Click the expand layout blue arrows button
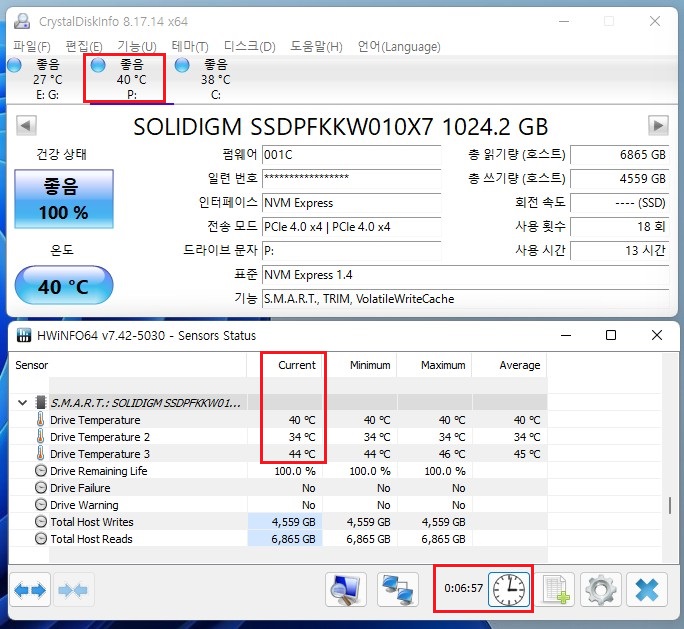Viewport: 684px width, 629px height. [30, 590]
